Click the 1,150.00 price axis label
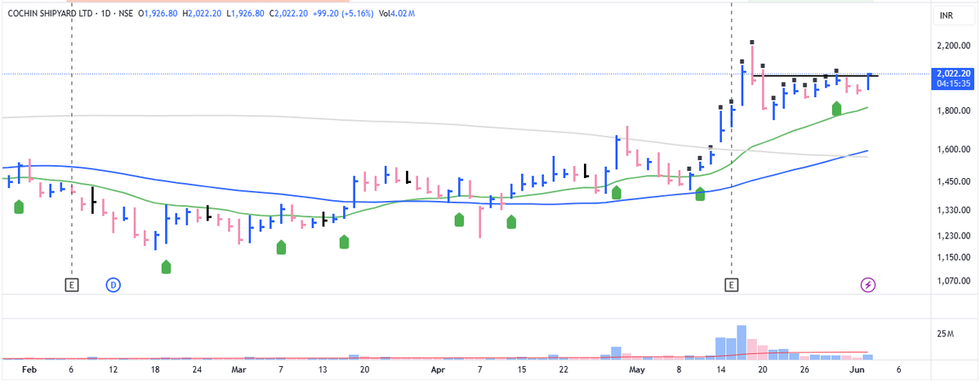 pos(954,258)
